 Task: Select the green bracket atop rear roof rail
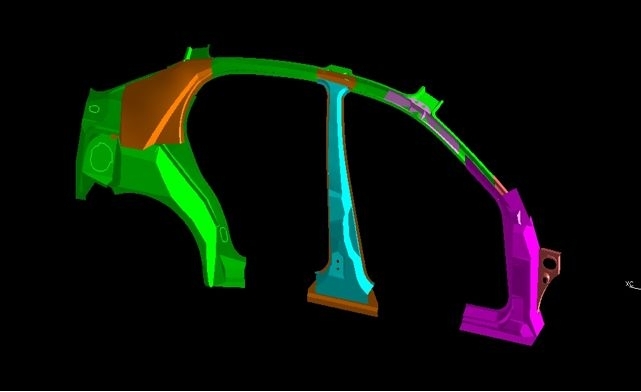click(198, 53)
